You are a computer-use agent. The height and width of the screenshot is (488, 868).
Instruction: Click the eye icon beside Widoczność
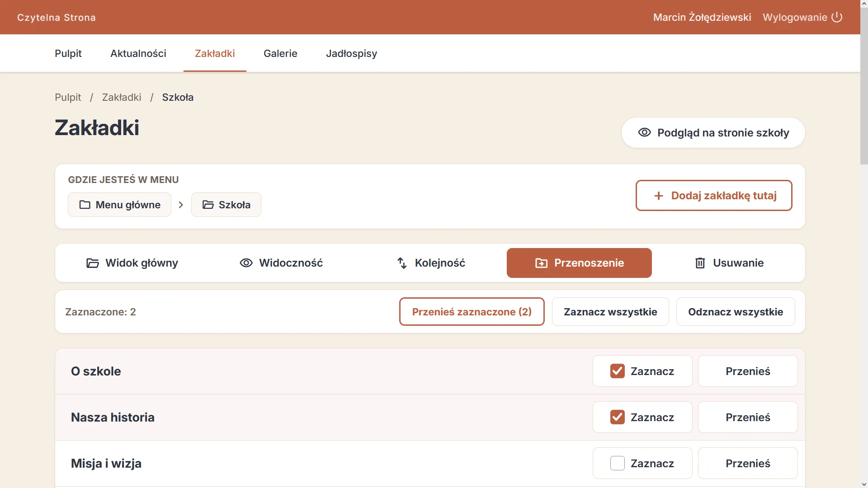pyautogui.click(x=246, y=263)
